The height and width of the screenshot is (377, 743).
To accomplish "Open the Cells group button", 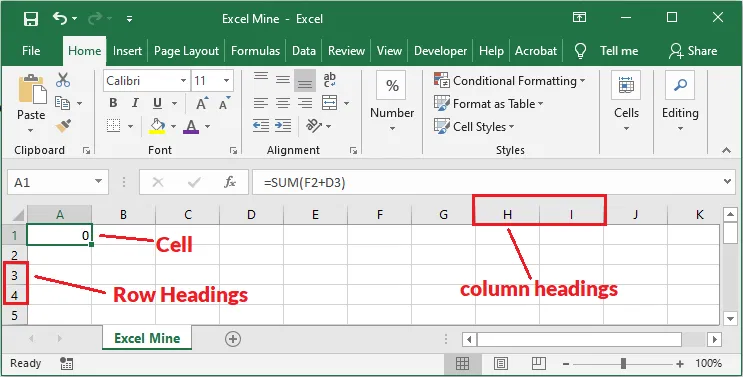I will coord(626,102).
